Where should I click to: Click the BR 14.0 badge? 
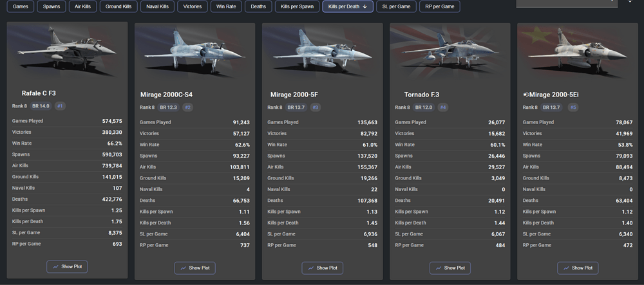[41, 106]
